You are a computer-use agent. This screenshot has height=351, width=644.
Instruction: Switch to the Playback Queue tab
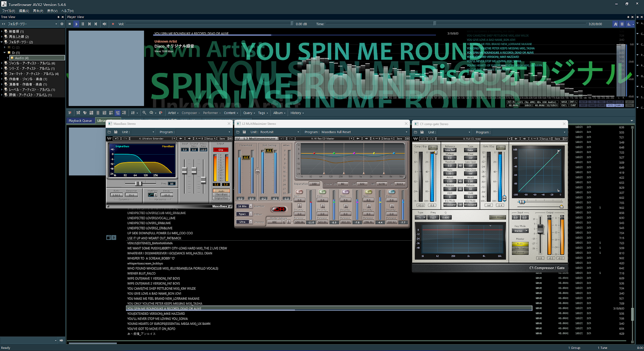click(x=80, y=121)
